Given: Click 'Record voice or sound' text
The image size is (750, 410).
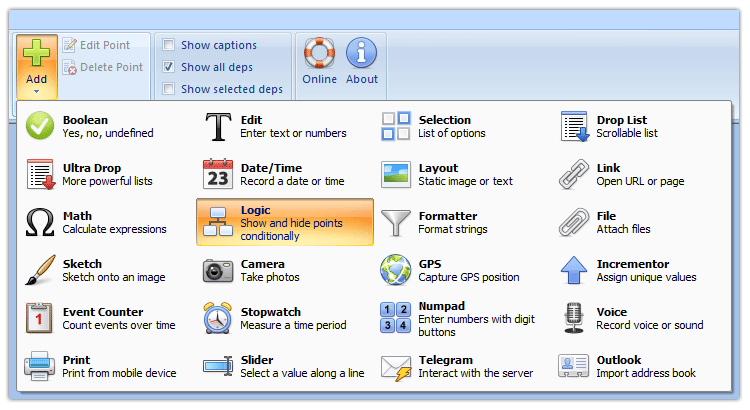Looking at the screenshot, I should (x=650, y=325).
